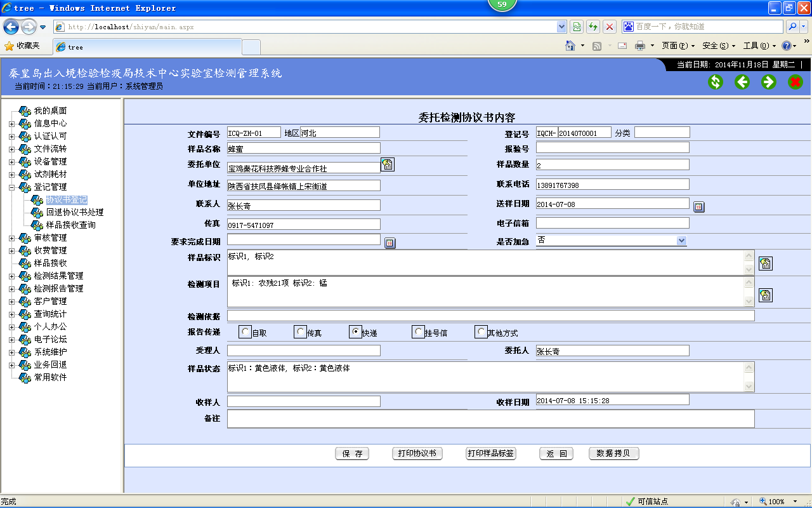Click the 打印协议书 button
Image resolution: width=812 pixels, height=508 pixels.
(417, 453)
